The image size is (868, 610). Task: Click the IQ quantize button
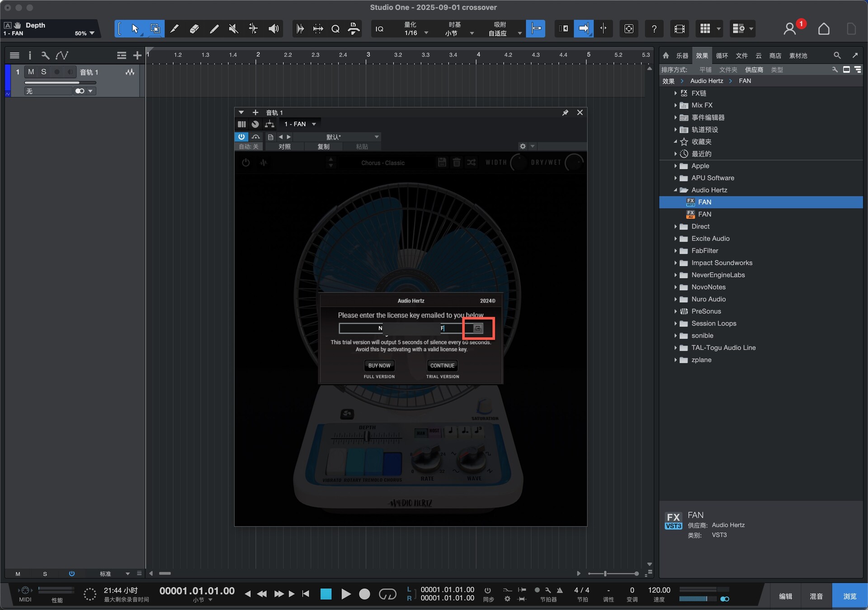pos(379,29)
